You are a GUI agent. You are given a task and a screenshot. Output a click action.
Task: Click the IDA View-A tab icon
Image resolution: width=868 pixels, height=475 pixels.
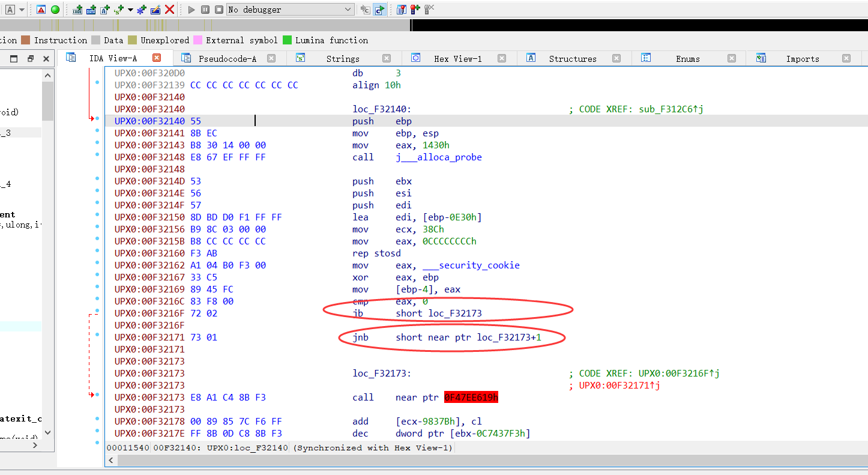click(x=71, y=58)
